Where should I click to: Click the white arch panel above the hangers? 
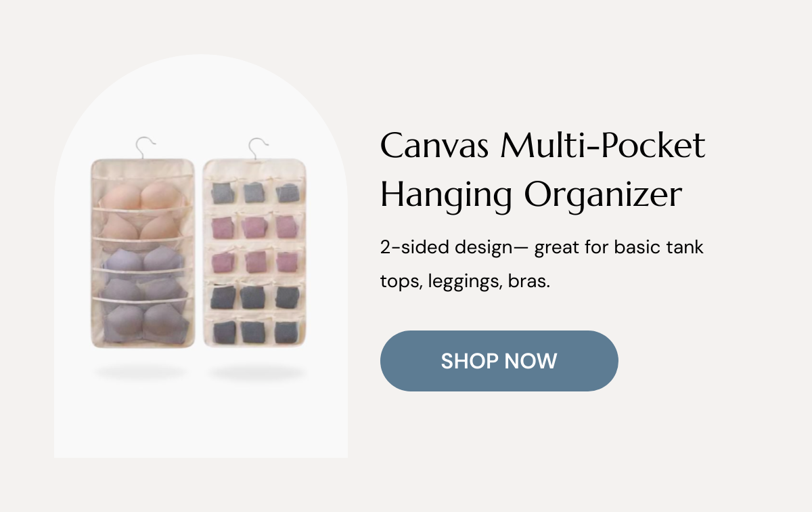pos(201,95)
